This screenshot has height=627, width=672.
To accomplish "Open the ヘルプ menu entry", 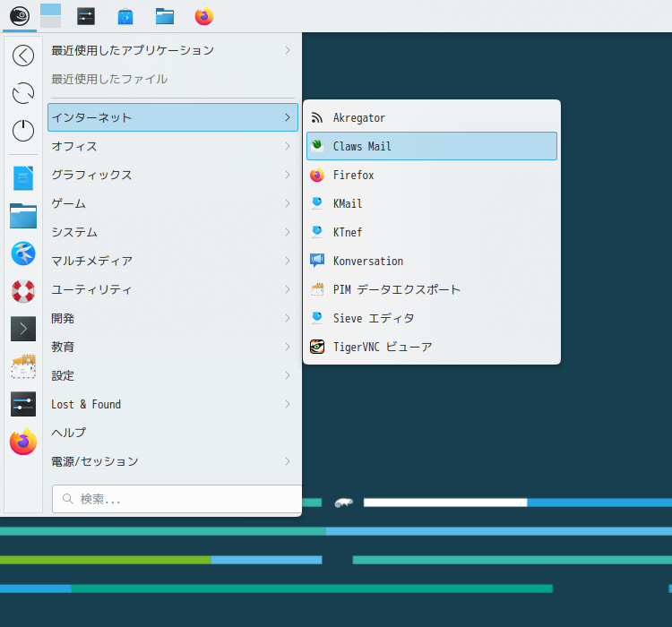I will (x=173, y=433).
